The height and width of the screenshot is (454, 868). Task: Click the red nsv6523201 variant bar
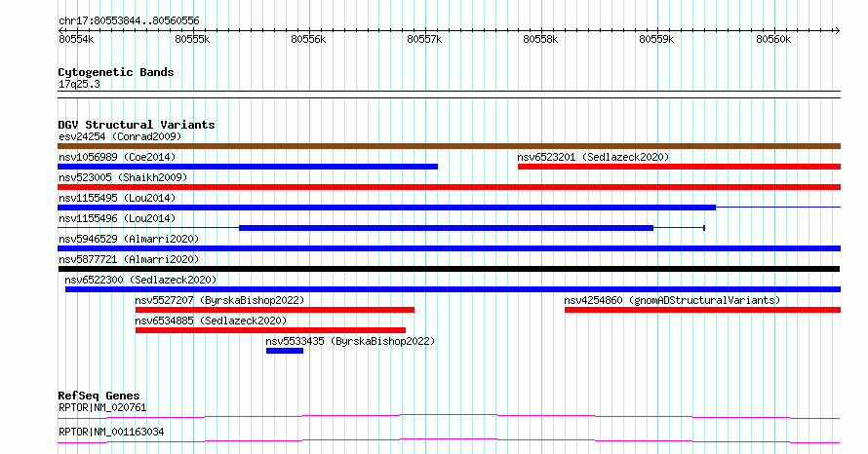(679, 167)
